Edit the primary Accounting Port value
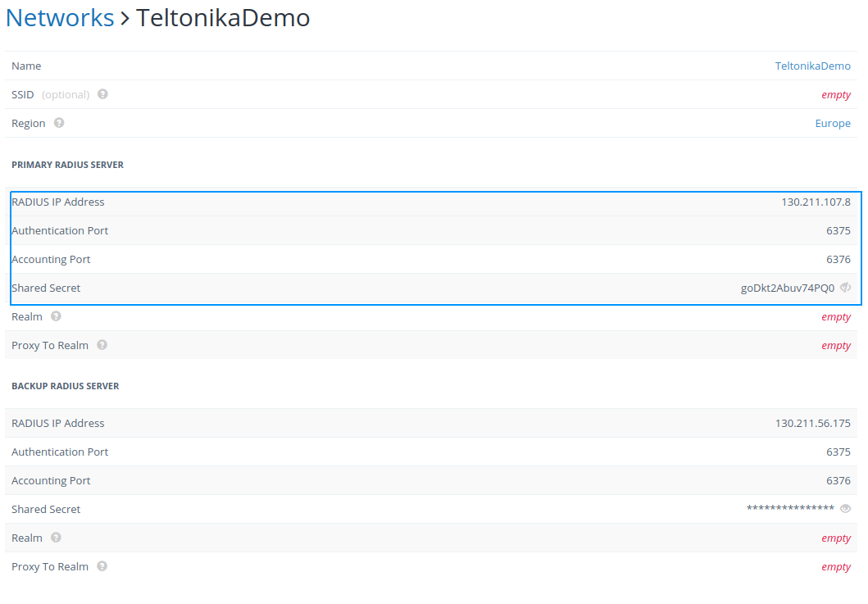Screen dimensions: 868x604 (x=838, y=260)
